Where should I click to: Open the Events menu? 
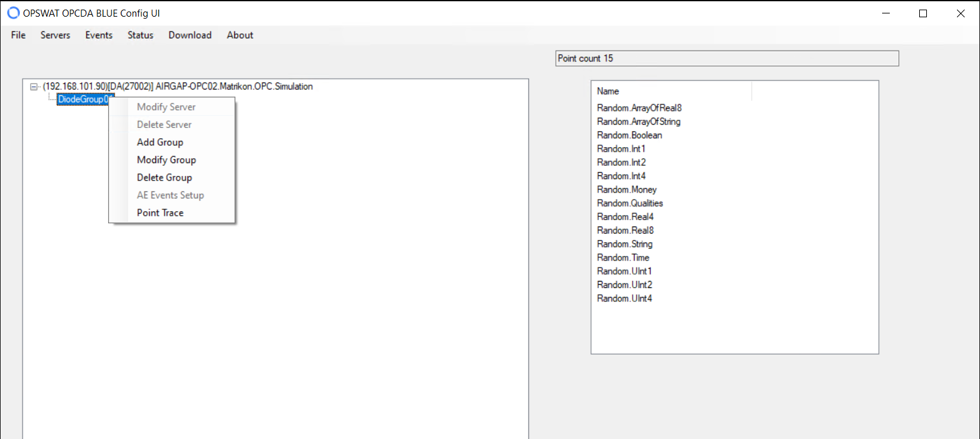(x=99, y=35)
